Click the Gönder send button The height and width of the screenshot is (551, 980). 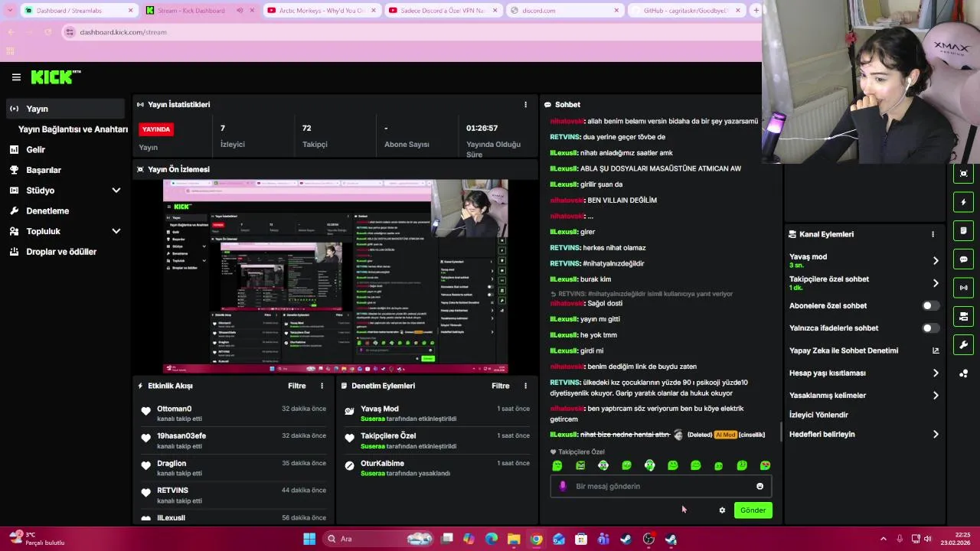coord(753,510)
